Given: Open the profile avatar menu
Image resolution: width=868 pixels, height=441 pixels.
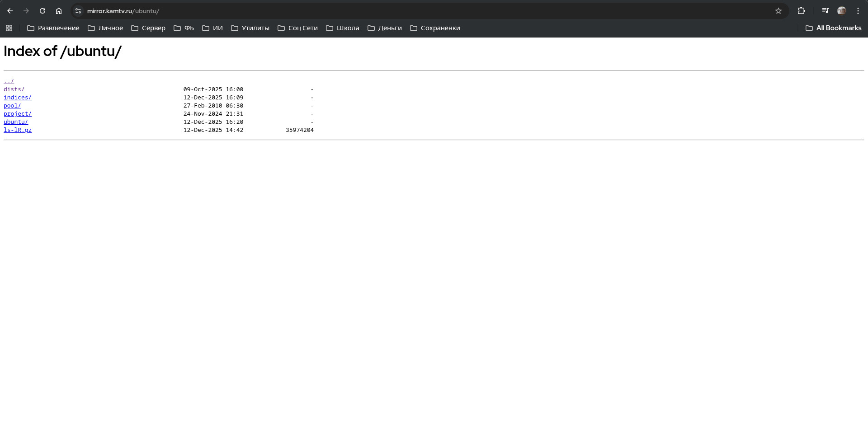Looking at the screenshot, I should click(x=842, y=11).
